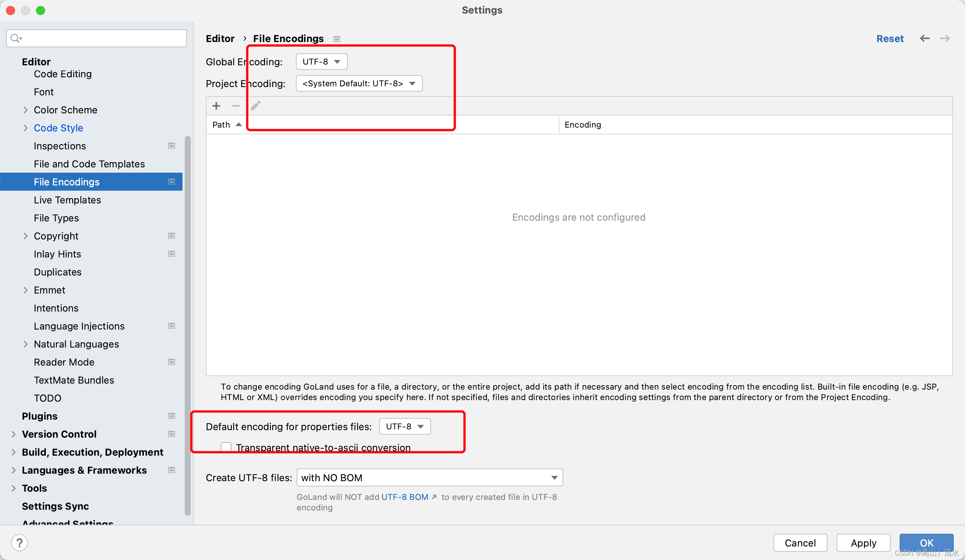
Task: Click the add path plus icon
Action: tap(216, 105)
